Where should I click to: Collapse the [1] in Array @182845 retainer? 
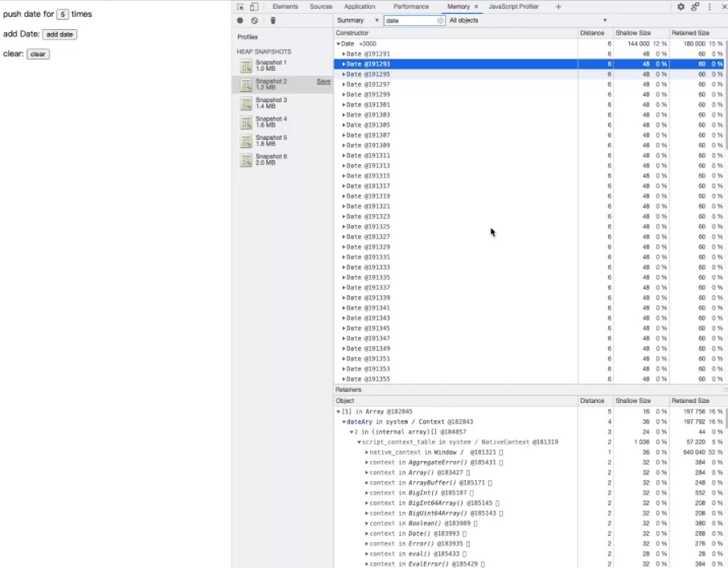(x=338, y=411)
